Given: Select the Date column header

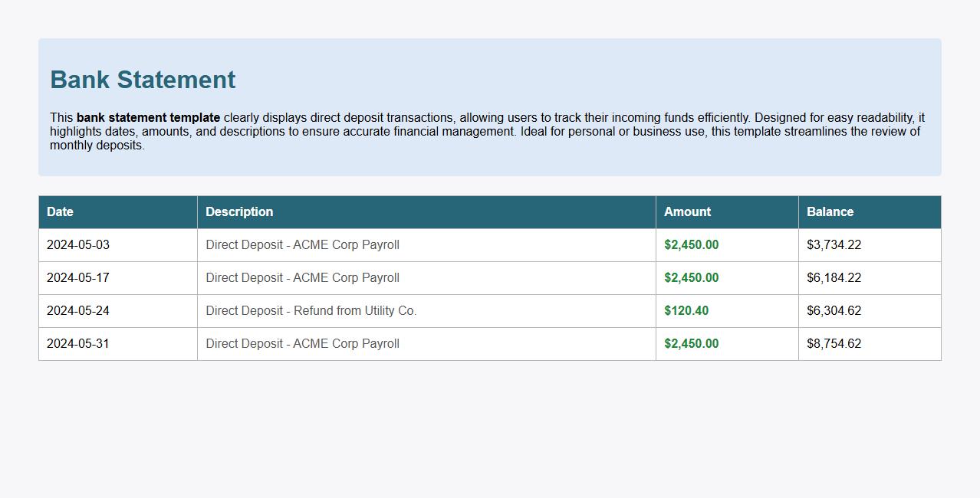Looking at the screenshot, I should (x=60, y=212).
